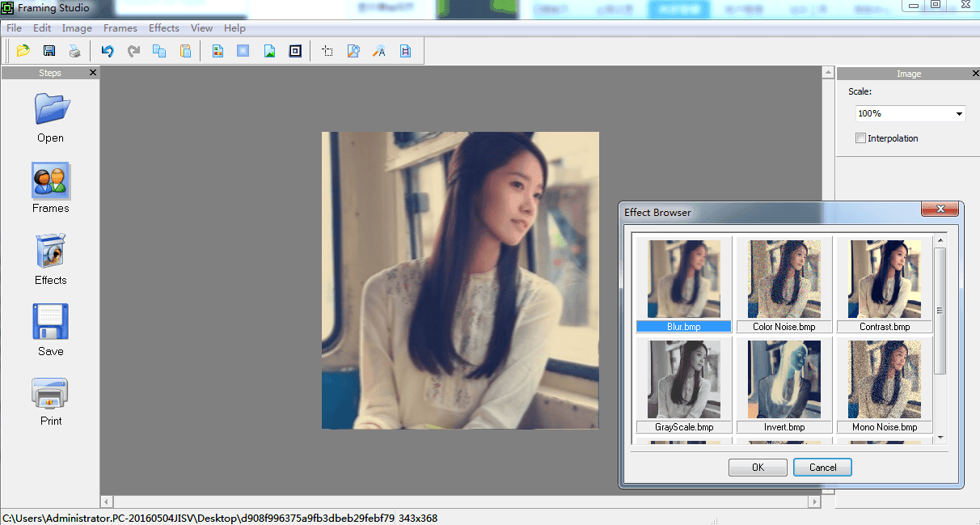
Task: Select the Invert.bmp effect preview
Action: point(784,379)
